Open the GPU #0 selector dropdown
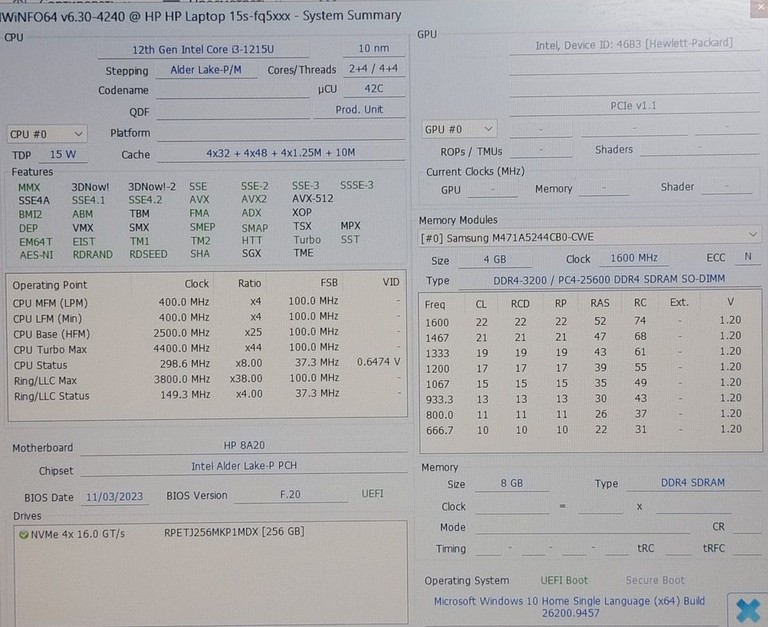 click(458, 129)
